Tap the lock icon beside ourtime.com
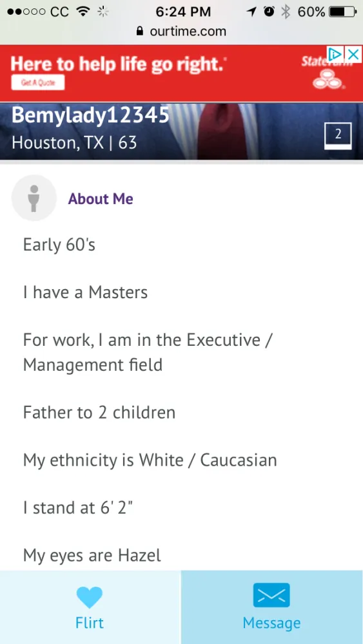 (x=140, y=31)
